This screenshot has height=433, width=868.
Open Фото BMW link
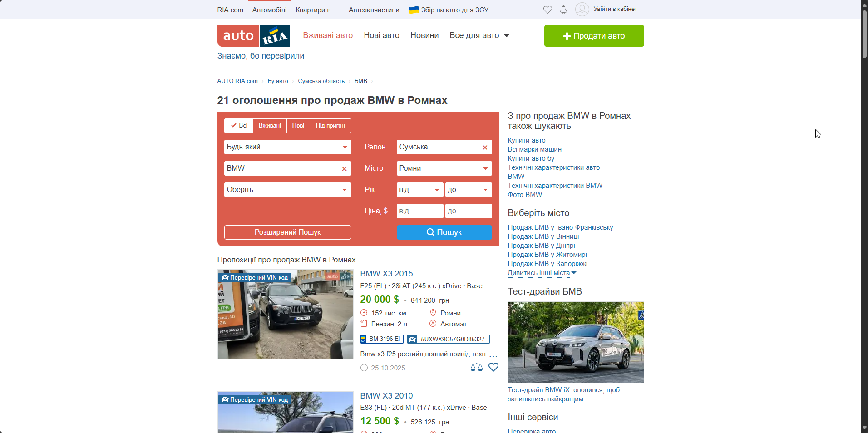click(525, 195)
